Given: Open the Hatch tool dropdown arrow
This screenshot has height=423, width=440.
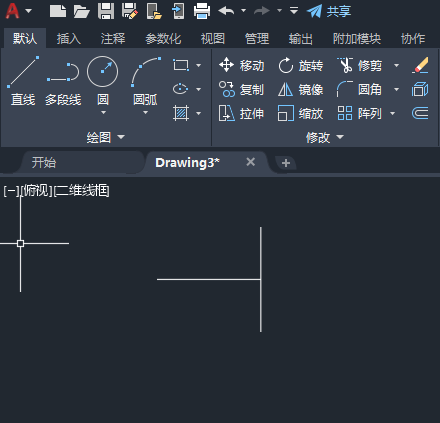Looking at the screenshot, I should click(198, 113).
